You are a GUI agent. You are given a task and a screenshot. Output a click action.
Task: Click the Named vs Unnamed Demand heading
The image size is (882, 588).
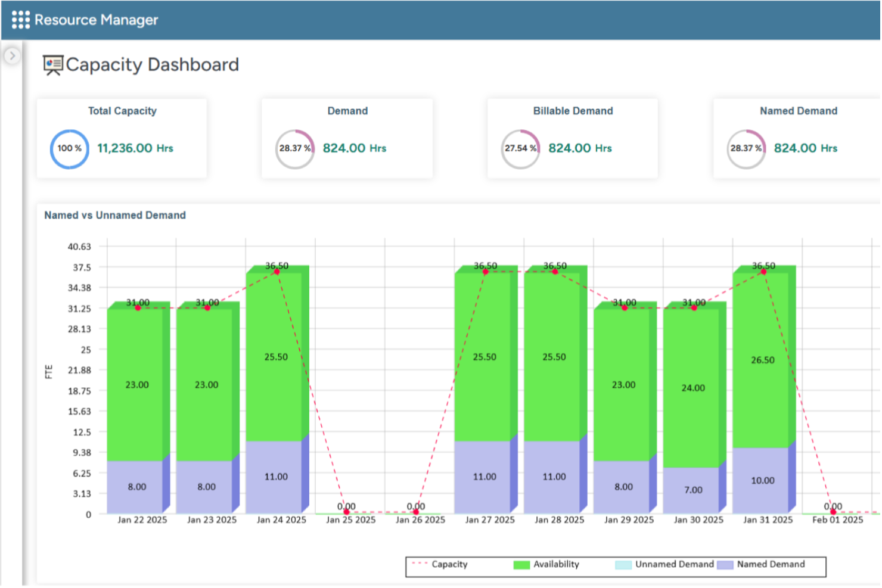tap(115, 215)
